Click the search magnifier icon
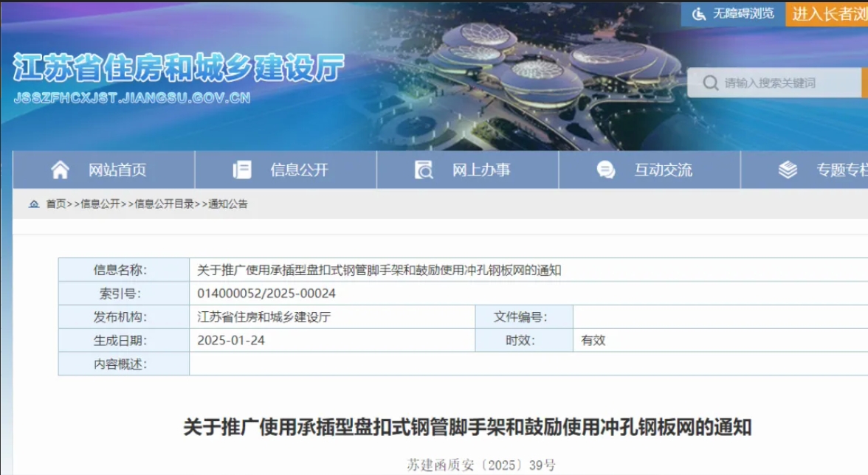 point(711,83)
